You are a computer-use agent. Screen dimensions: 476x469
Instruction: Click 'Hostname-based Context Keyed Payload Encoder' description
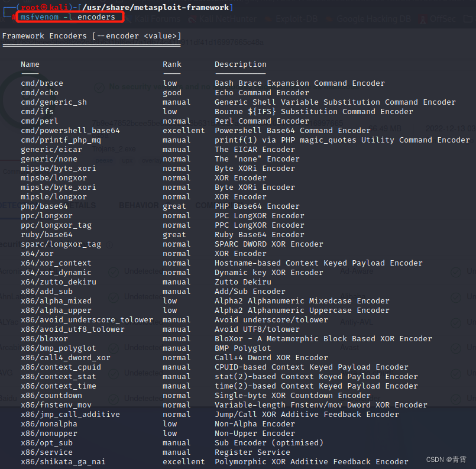(319, 263)
